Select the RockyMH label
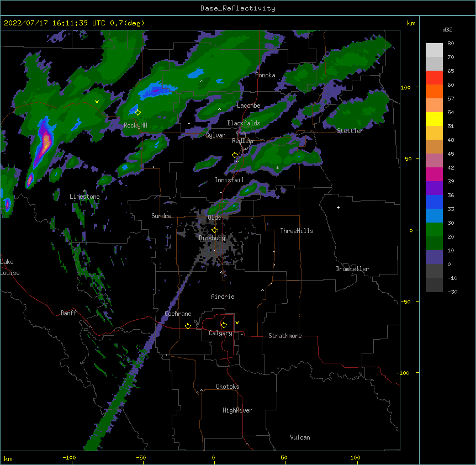The image size is (476, 465). (x=135, y=125)
